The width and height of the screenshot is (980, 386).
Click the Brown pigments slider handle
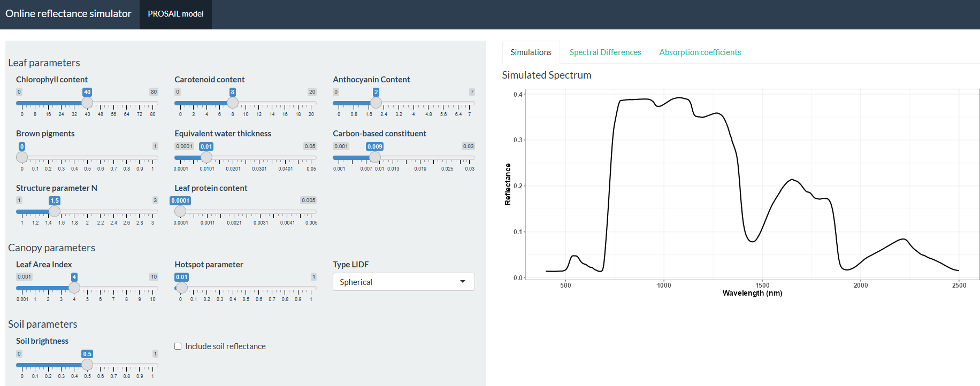(22, 157)
